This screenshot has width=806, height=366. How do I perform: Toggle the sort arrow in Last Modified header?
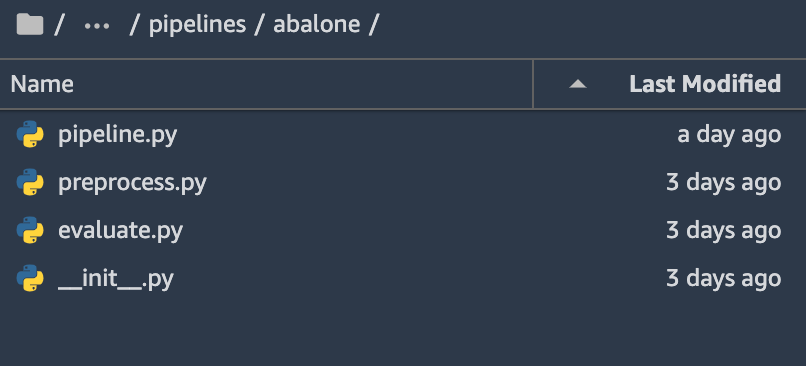click(x=578, y=84)
